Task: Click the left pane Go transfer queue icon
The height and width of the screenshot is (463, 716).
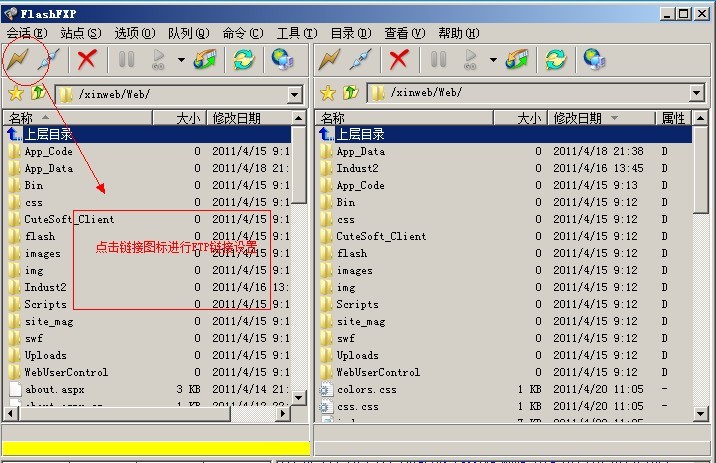Action: tap(158, 59)
